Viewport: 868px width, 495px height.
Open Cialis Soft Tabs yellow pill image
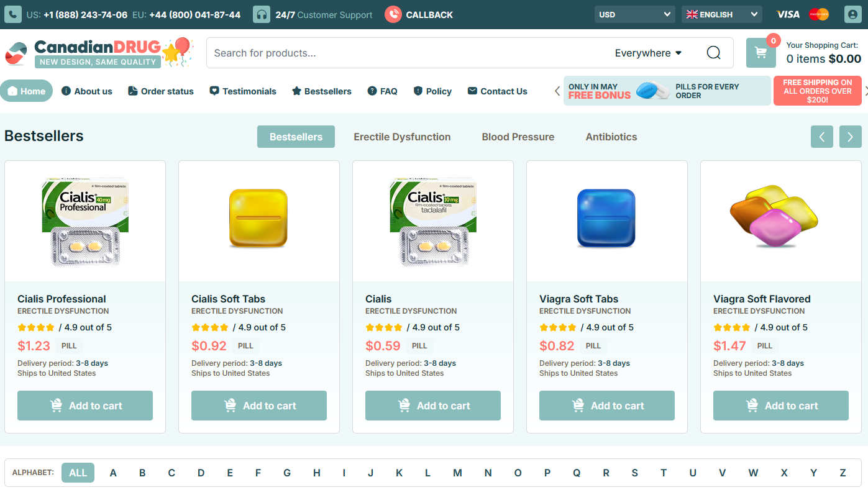point(258,218)
